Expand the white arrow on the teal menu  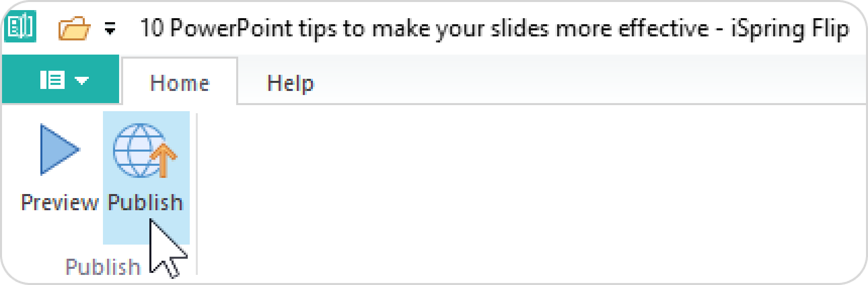click(82, 80)
